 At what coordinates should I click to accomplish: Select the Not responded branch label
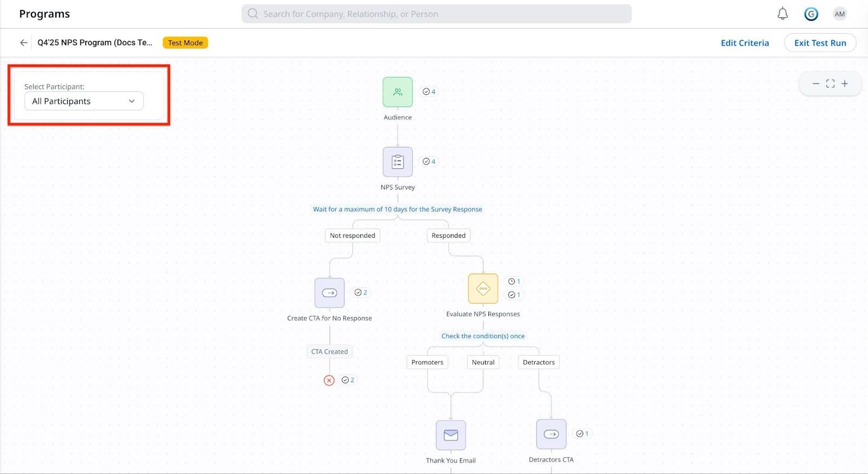[352, 236]
